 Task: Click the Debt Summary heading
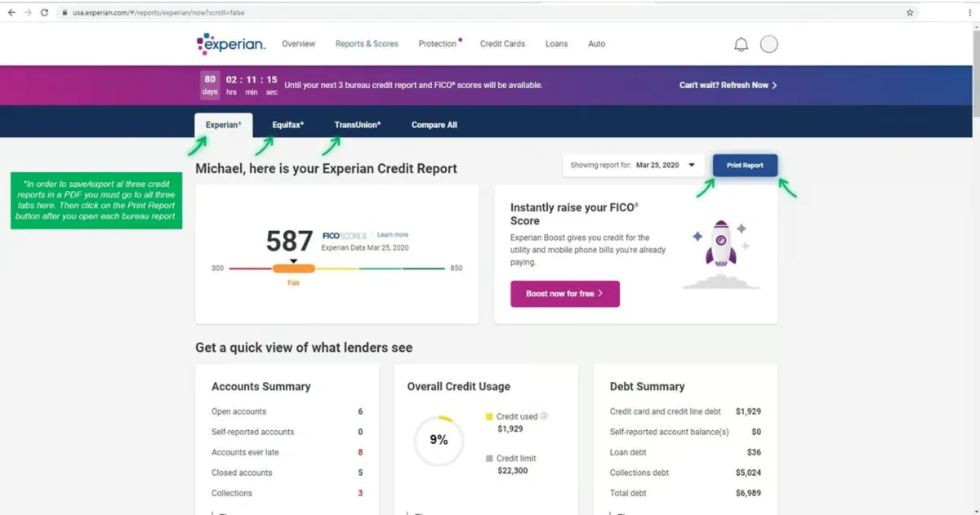(648, 387)
